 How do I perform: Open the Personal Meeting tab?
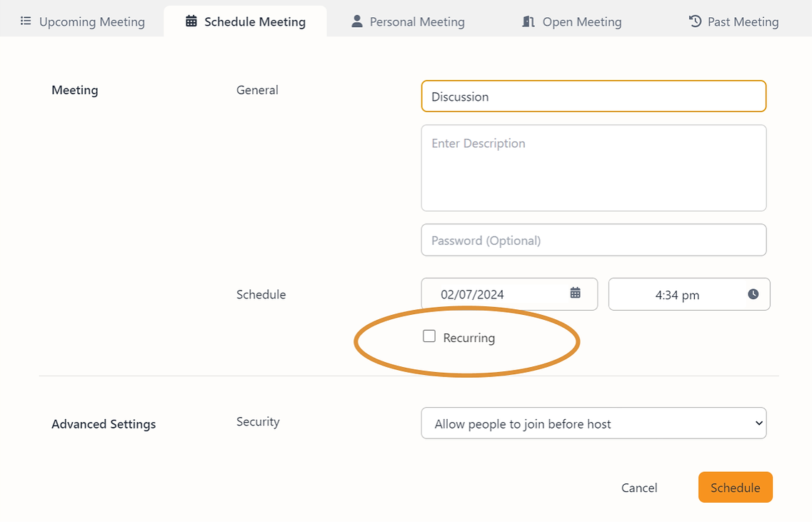coord(408,21)
